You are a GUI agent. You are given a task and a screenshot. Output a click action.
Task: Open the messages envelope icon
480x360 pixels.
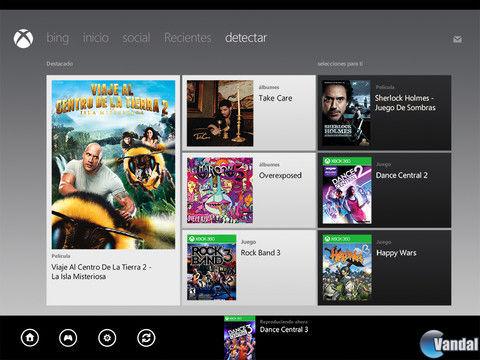457,39
